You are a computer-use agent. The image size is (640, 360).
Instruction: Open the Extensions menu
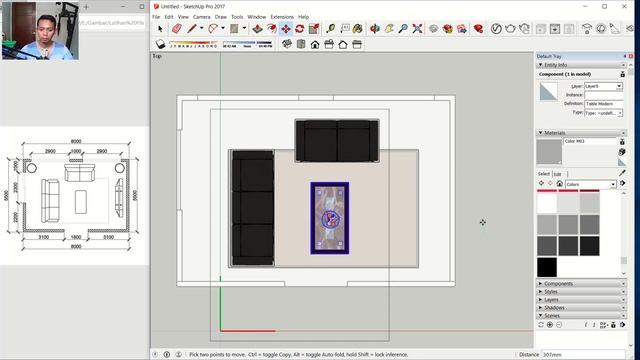pos(282,17)
